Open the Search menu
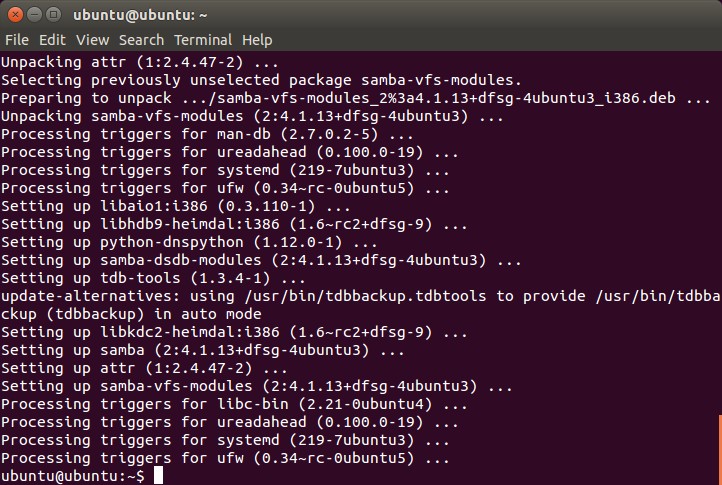The height and width of the screenshot is (485, 722). pos(141,40)
